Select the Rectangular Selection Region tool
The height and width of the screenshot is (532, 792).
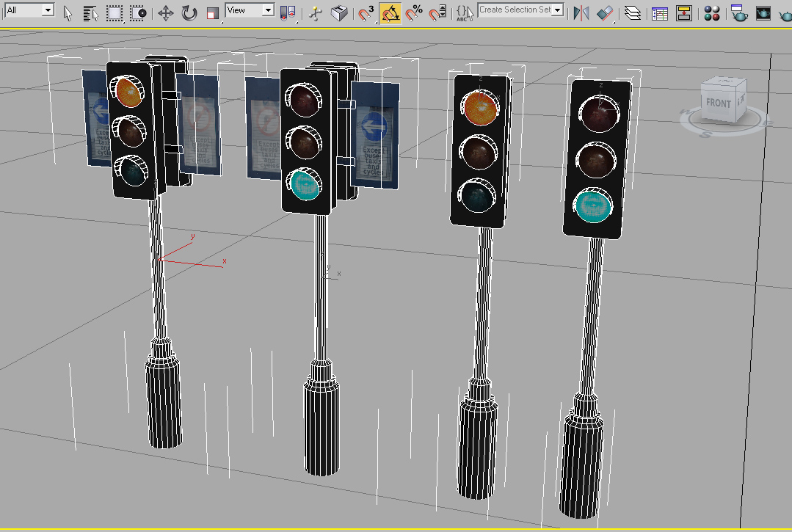113,12
